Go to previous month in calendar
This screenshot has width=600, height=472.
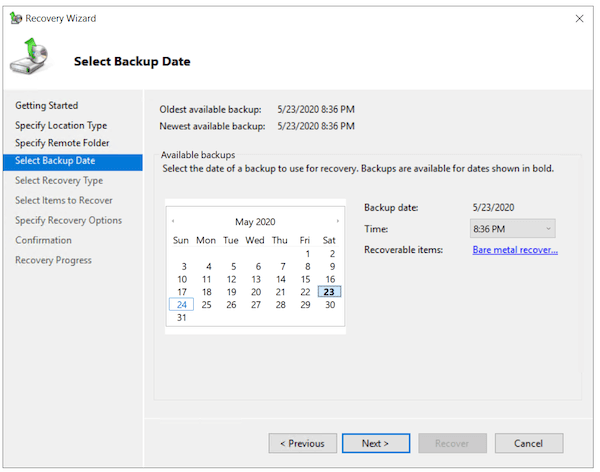coord(173,221)
